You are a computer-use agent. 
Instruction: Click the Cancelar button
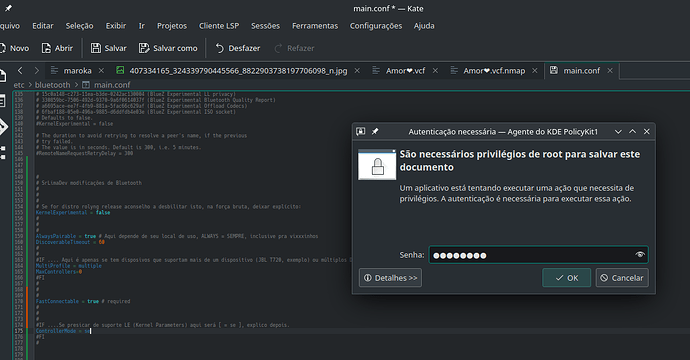click(x=622, y=278)
